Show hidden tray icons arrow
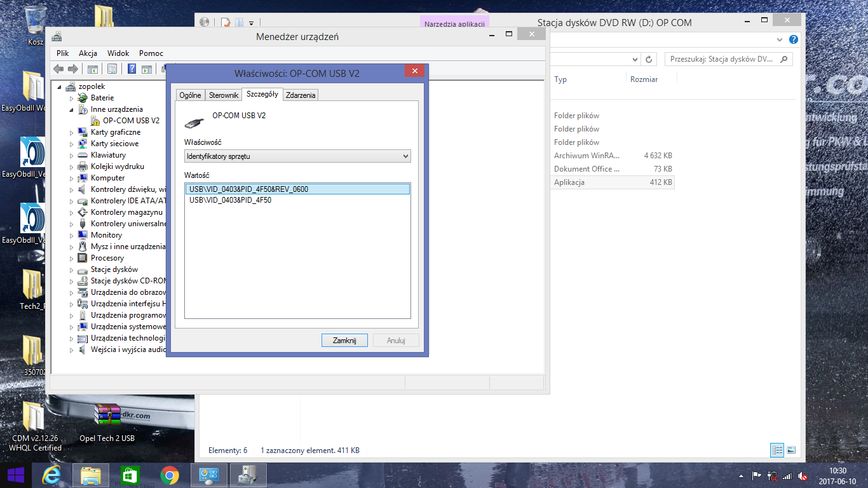 tap(741, 476)
